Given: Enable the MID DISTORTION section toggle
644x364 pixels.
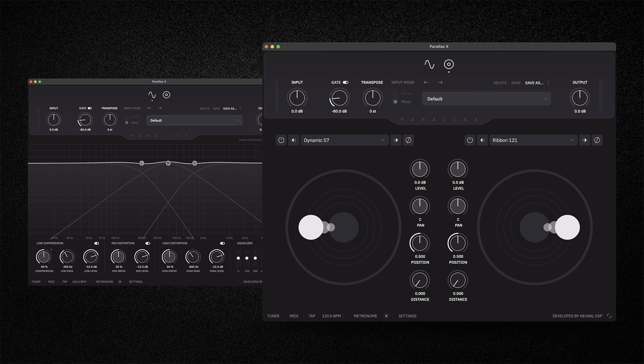Looking at the screenshot, I should pyautogui.click(x=147, y=243).
